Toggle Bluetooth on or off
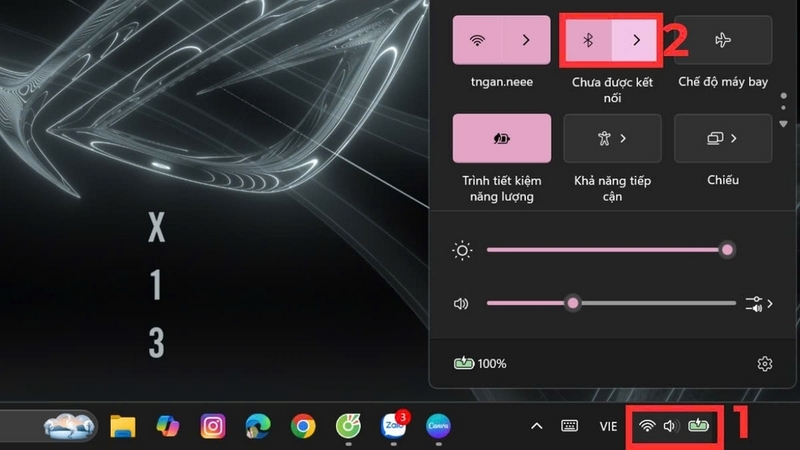The image size is (800, 450). pyautogui.click(x=588, y=40)
